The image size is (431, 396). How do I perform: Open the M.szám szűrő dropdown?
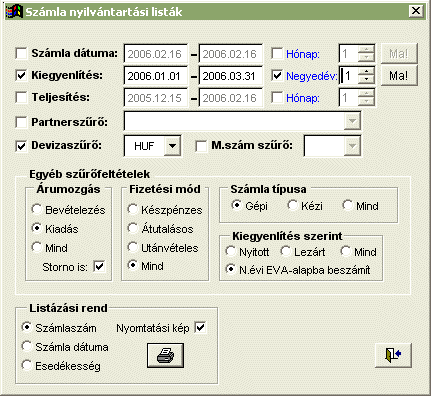point(352,146)
